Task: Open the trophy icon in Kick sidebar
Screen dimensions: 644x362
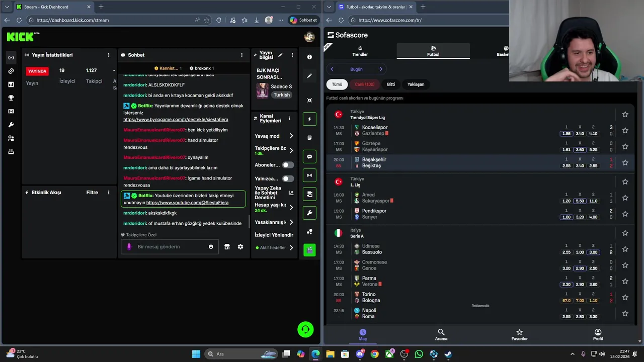Action: (11, 98)
